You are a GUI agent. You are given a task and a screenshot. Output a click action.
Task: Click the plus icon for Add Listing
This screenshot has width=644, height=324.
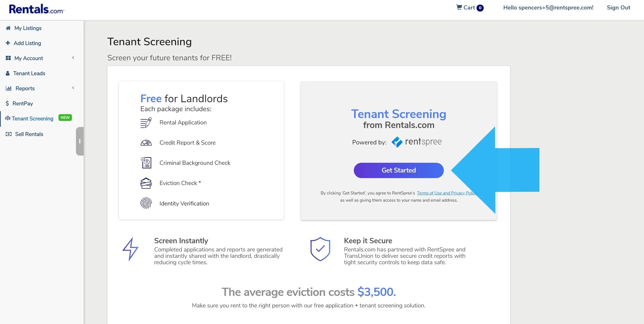coord(8,43)
